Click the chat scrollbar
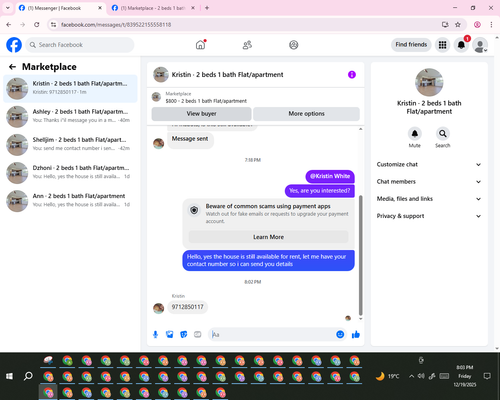The image size is (500, 400). point(360,255)
